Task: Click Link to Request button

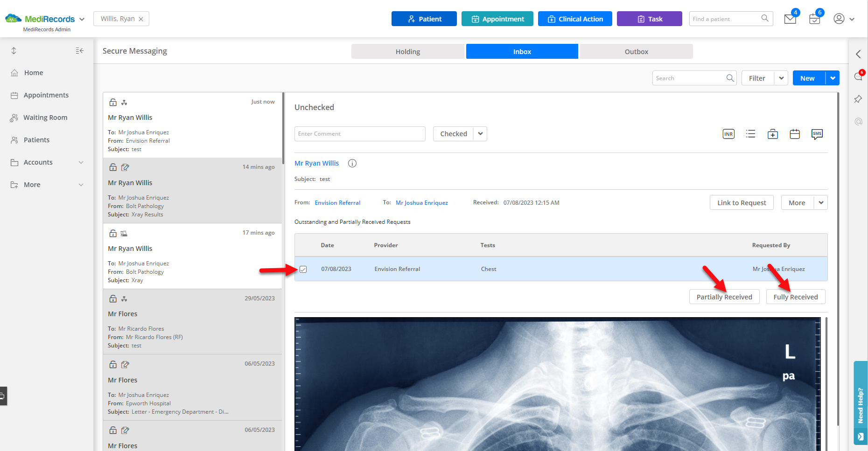Action: 742,202
